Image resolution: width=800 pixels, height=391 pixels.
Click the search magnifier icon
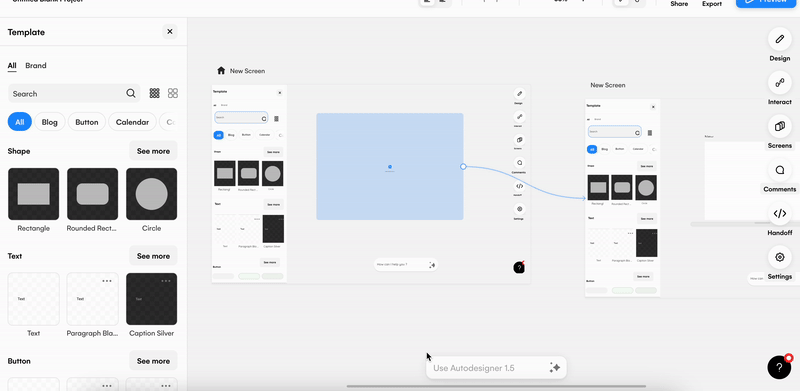tap(131, 93)
